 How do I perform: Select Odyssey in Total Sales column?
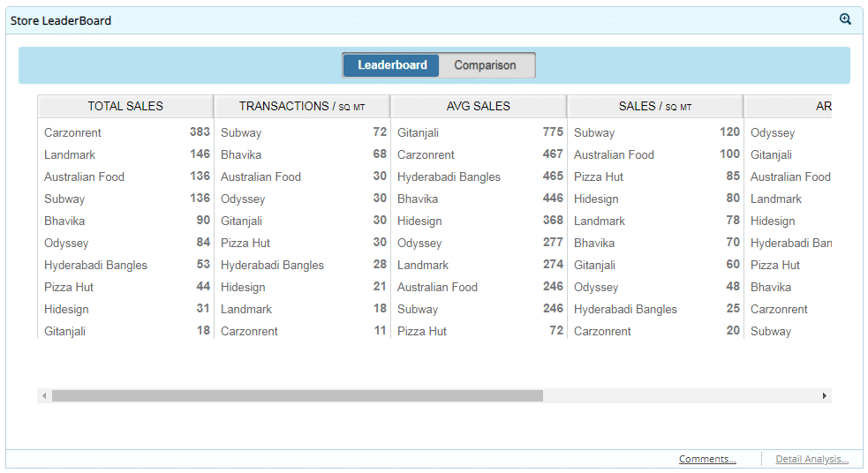click(x=66, y=244)
